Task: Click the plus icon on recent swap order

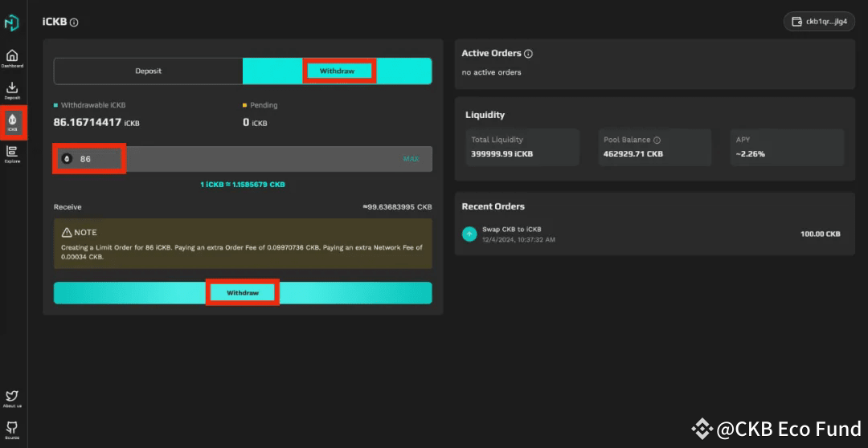Action: pos(469,234)
